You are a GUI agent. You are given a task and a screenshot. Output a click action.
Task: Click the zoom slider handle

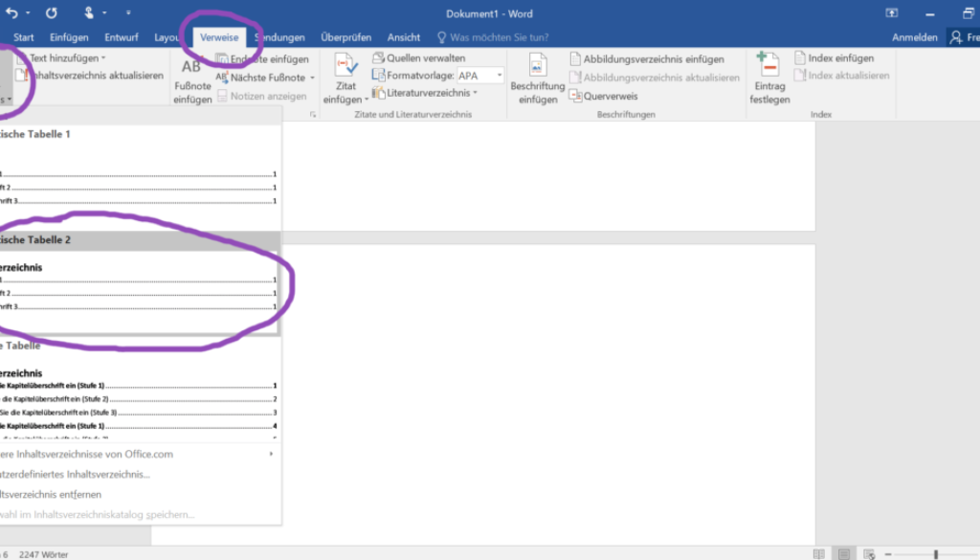click(936, 554)
